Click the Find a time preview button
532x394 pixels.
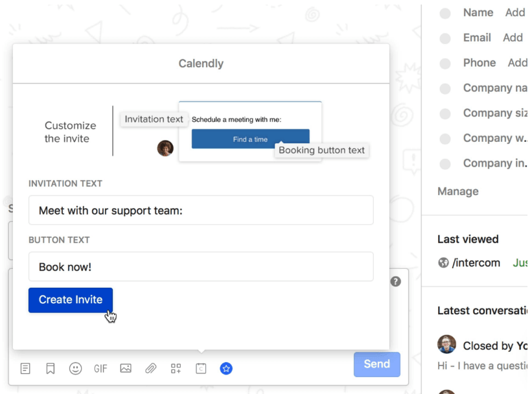coord(250,139)
